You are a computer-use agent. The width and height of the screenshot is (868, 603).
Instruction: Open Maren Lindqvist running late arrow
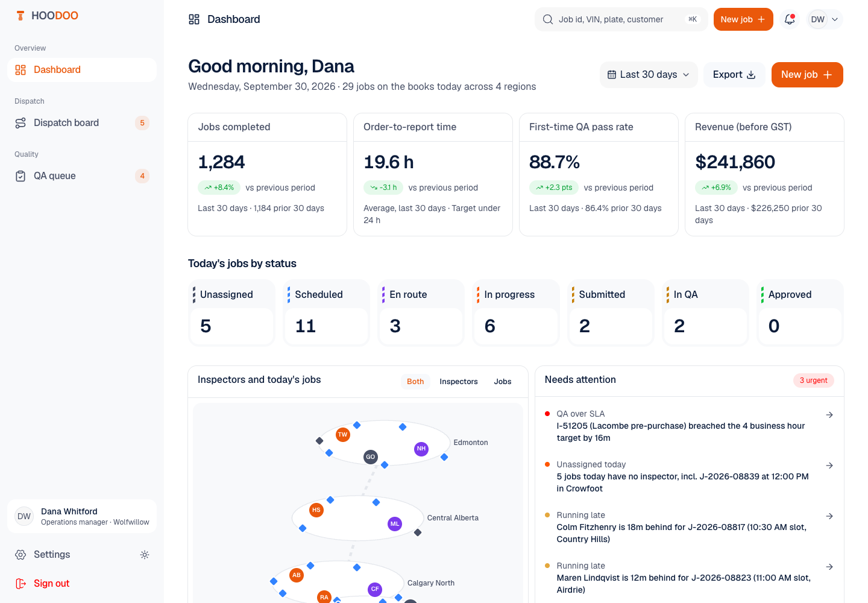(x=829, y=567)
